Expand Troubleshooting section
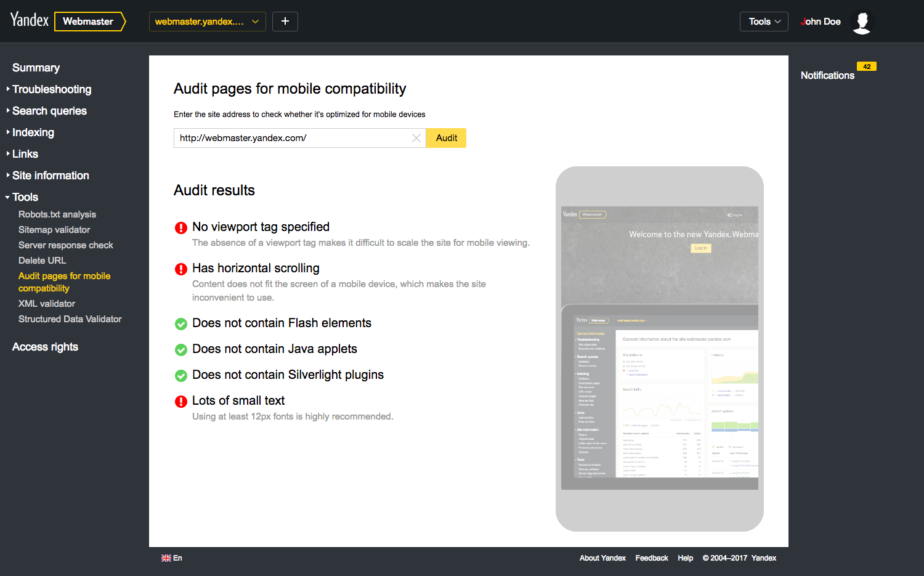The width and height of the screenshot is (924, 576). (x=52, y=89)
